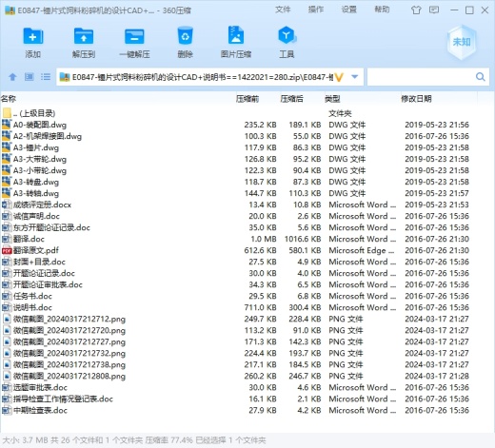
Task: Switch to list view mode
Action: pos(46,77)
